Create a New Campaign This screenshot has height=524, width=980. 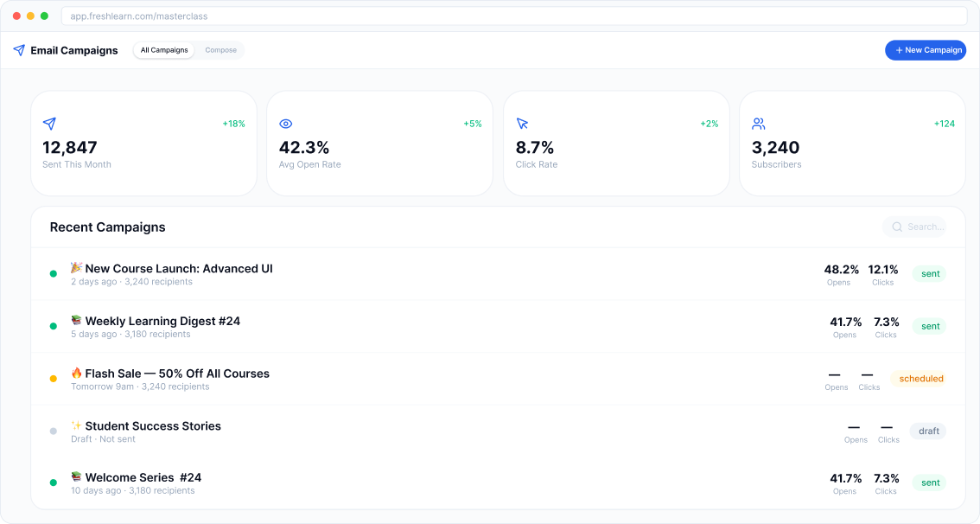point(926,50)
